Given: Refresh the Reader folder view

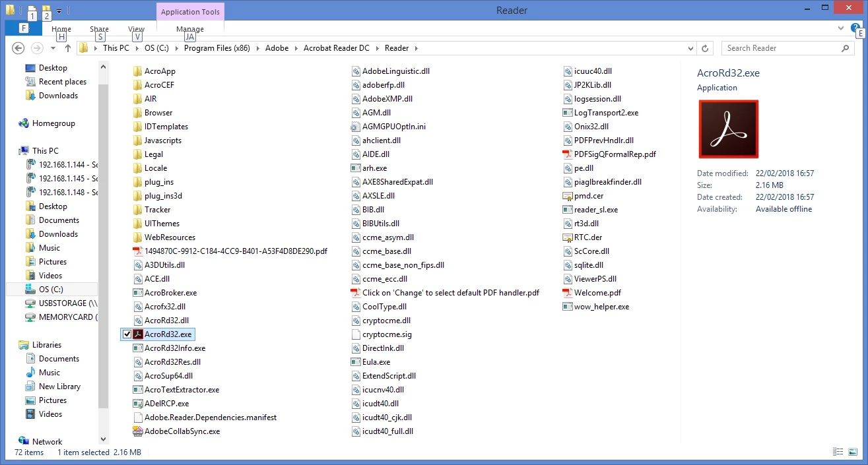Looking at the screenshot, I should click(705, 48).
